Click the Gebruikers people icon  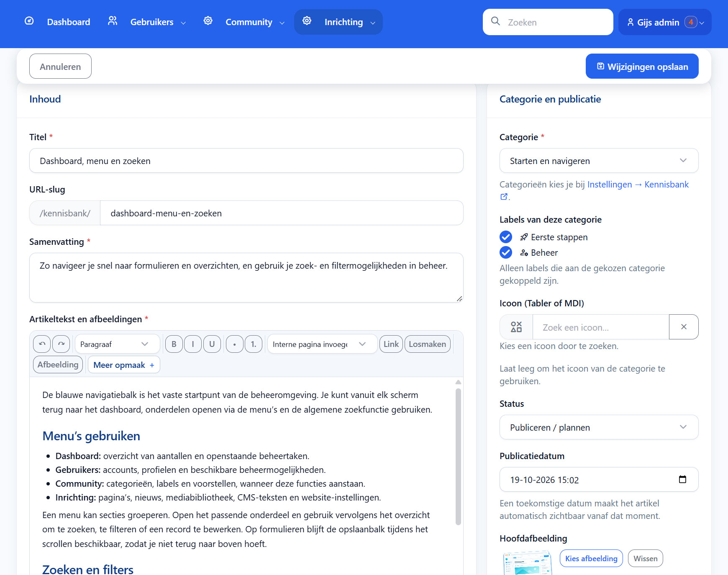(x=113, y=21)
